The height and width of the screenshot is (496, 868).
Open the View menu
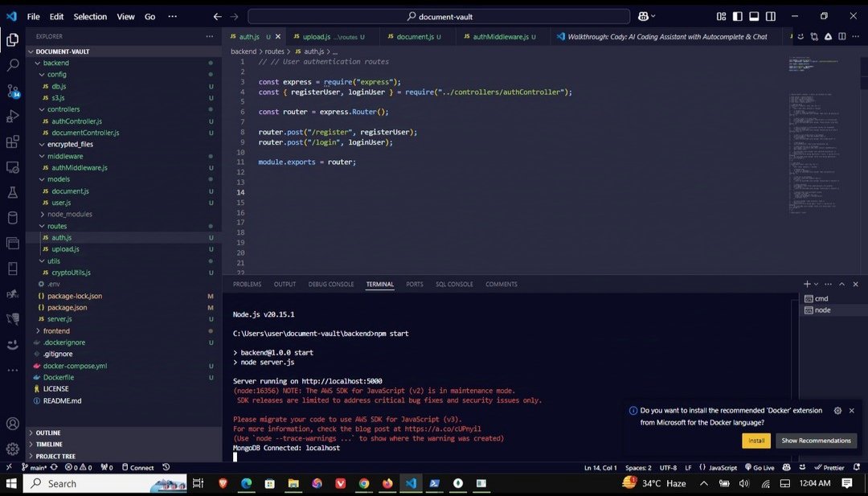[125, 16]
